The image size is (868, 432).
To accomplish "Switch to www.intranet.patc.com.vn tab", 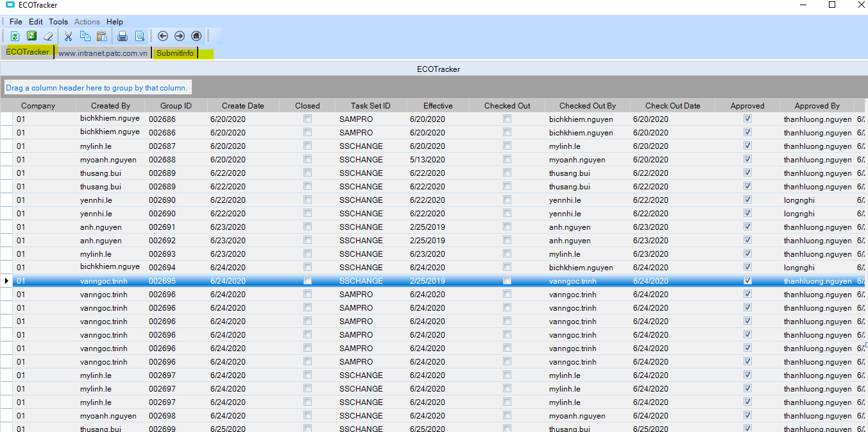I will pyautogui.click(x=103, y=53).
